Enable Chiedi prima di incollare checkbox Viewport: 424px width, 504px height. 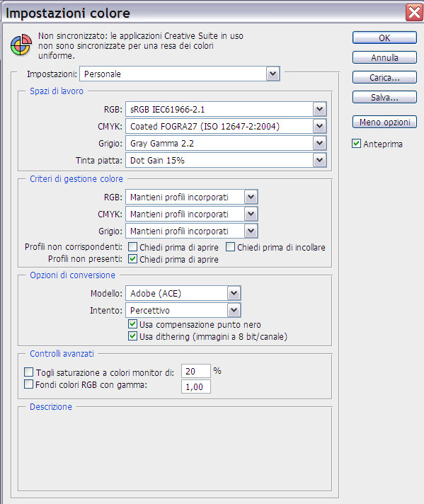230,247
